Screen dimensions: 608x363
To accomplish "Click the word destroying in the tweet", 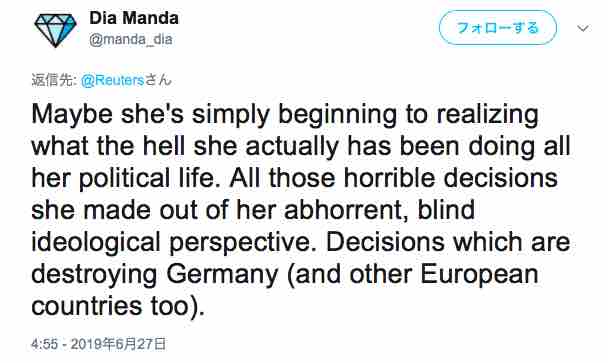I will click(x=94, y=275).
